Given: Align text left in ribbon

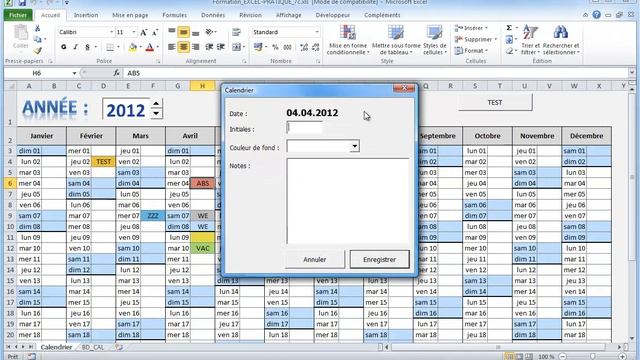Looking at the screenshot, I should coord(172,47).
